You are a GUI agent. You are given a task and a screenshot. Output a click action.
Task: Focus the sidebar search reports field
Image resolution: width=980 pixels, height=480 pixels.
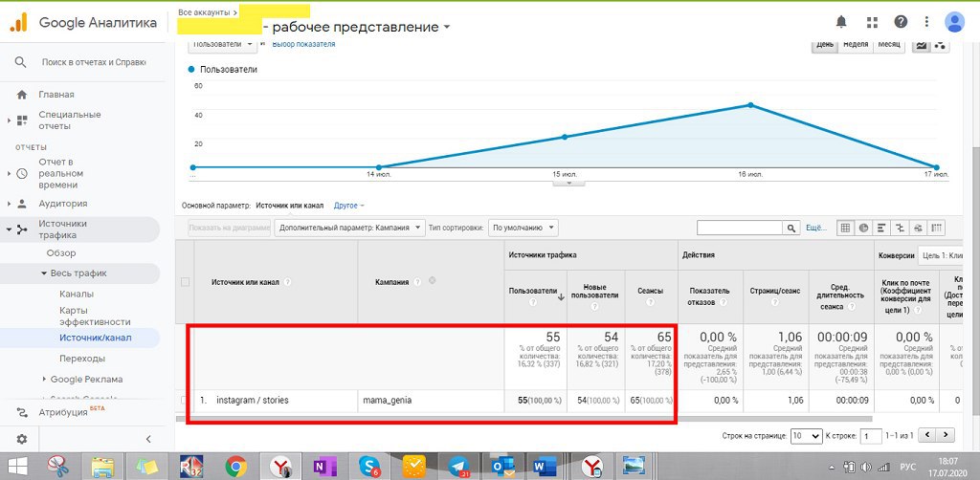coord(93,62)
